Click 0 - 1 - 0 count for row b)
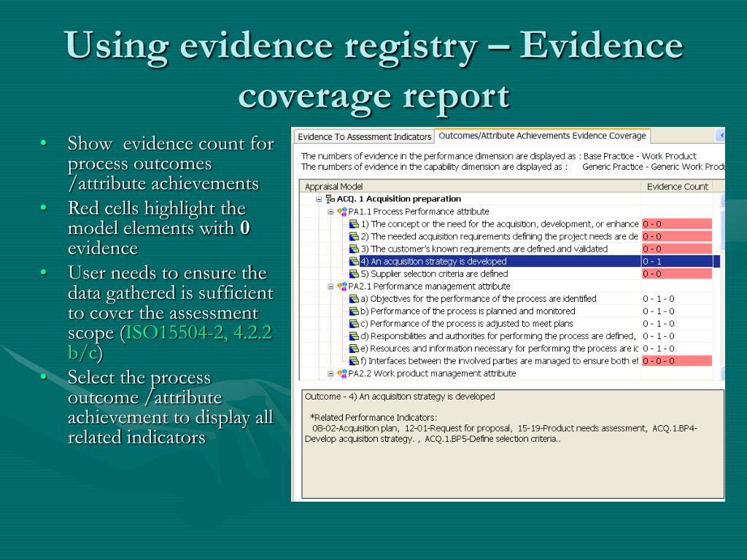 tap(659, 311)
